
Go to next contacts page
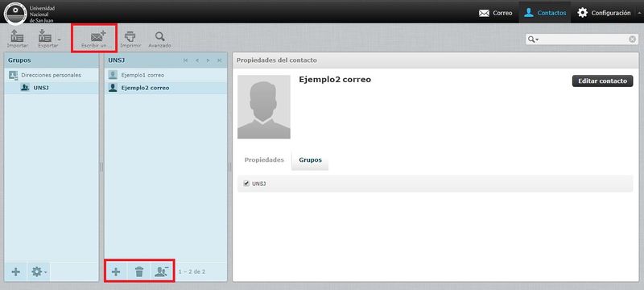(x=208, y=60)
